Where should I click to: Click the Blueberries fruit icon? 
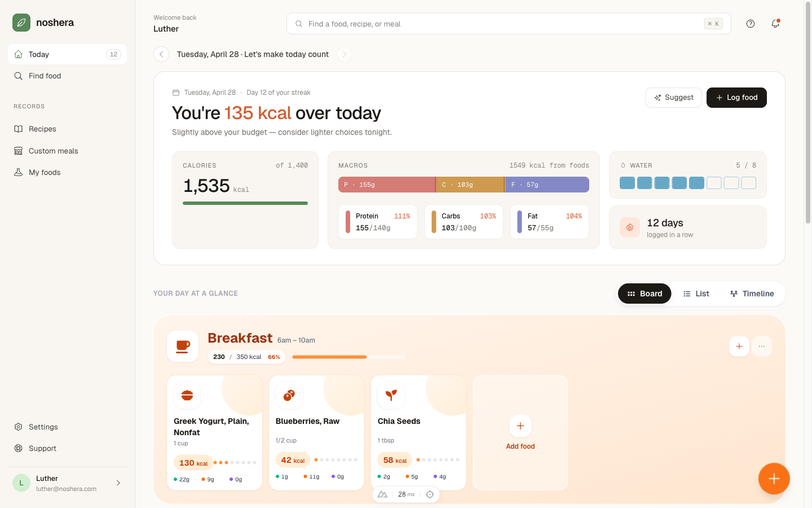pos(289,395)
